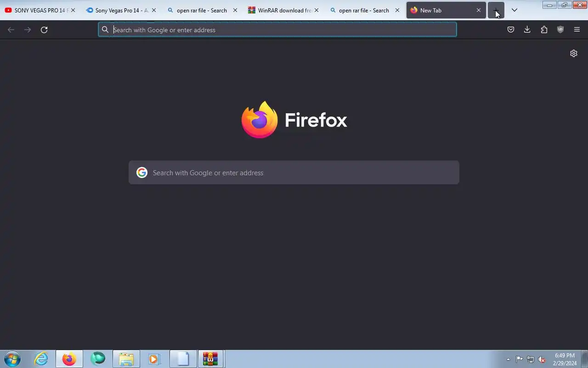This screenshot has width=588, height=368.
Task: Open the second 'open rar file - Search' tab
Action: point(364,10)
